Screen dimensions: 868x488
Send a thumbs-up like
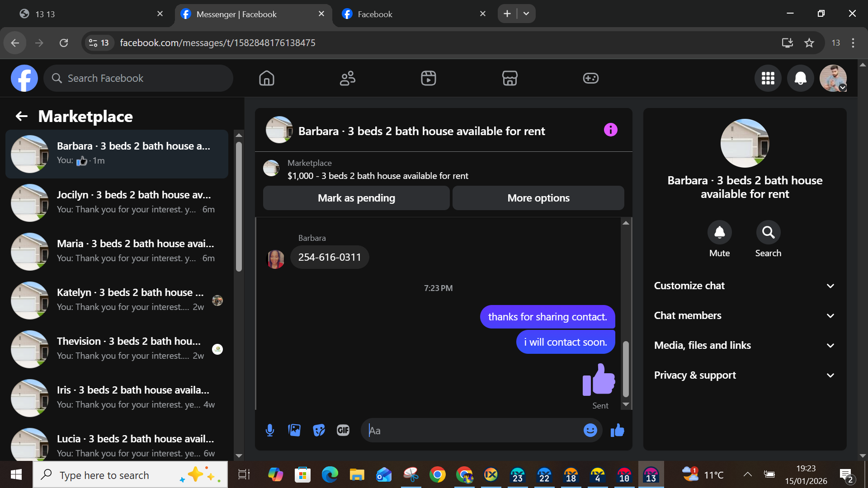click(618, 430)
